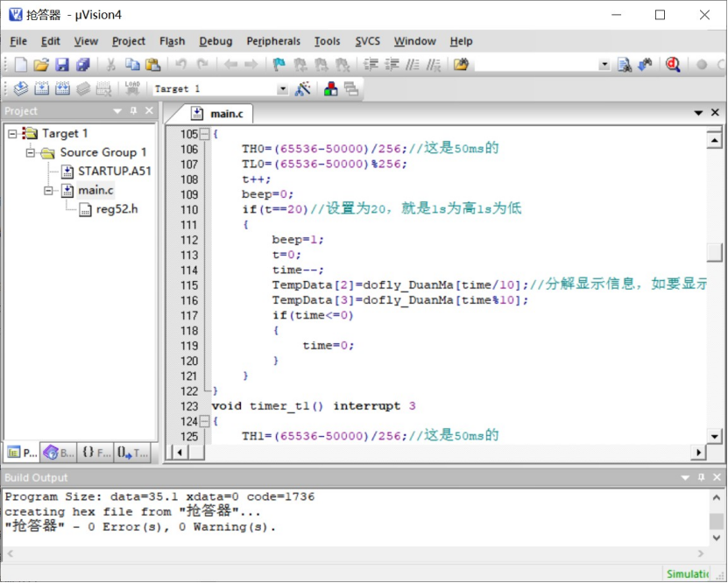Screen dimensions: 728x583
Task: Unindent selected lines icon
Action: click(x=392, y=65)
